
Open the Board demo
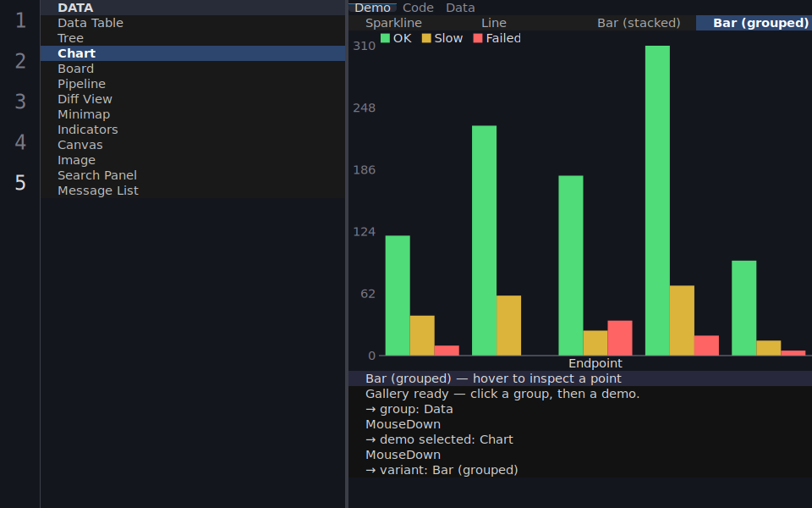point(193,69)
